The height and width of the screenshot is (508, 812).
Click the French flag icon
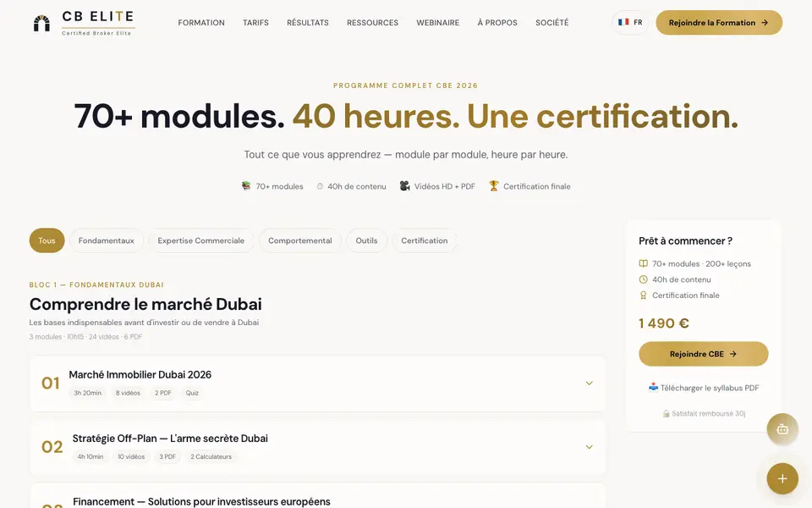tap(623, 22)
